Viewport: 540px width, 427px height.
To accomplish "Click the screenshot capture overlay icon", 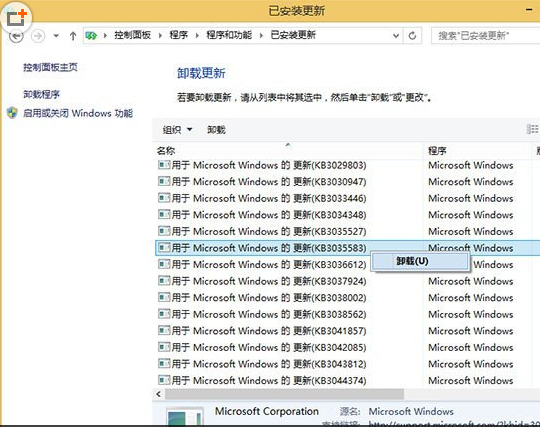I will pyautogui.click(x=17, y=18).
